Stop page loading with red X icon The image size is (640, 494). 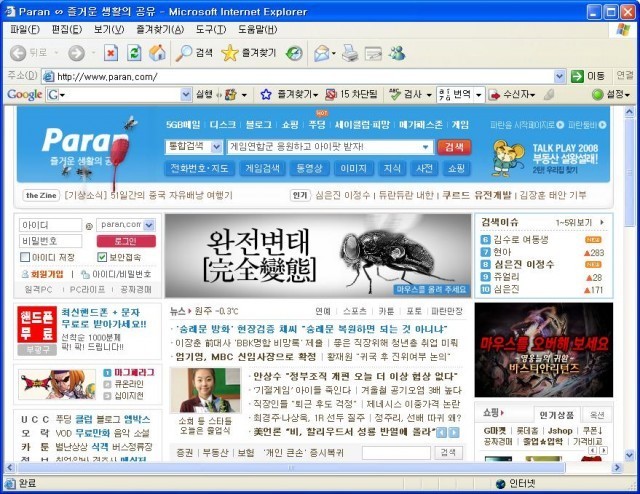[111, 53]
